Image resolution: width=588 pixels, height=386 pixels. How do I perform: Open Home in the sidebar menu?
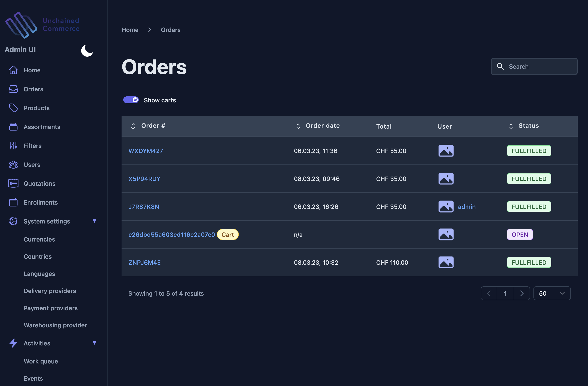[32, 70]
